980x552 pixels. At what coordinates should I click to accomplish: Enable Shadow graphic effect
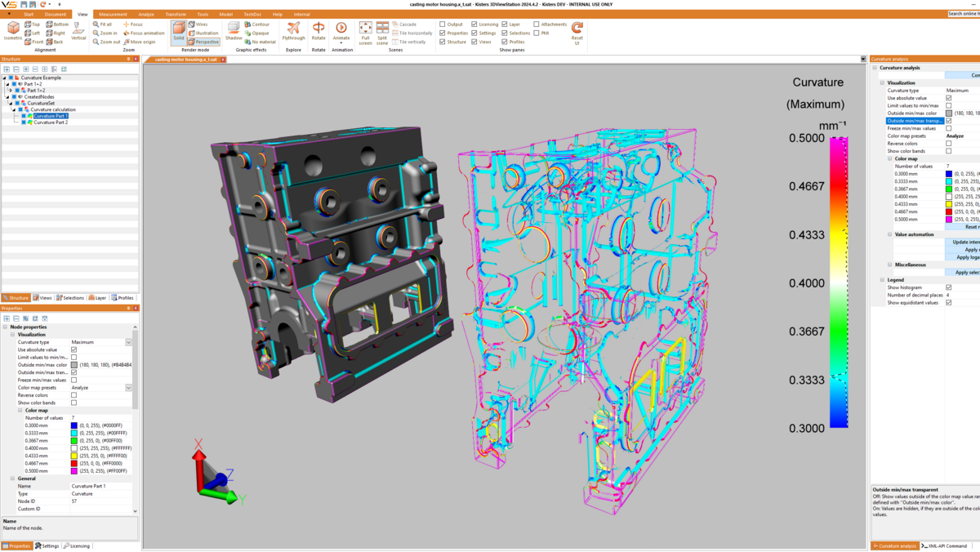point(234,31)
